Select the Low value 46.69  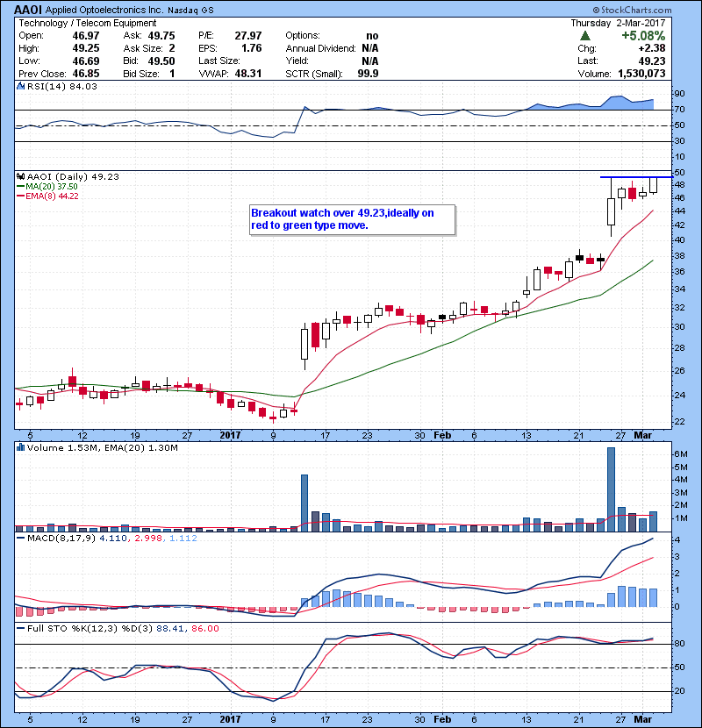tap(86, 61)
